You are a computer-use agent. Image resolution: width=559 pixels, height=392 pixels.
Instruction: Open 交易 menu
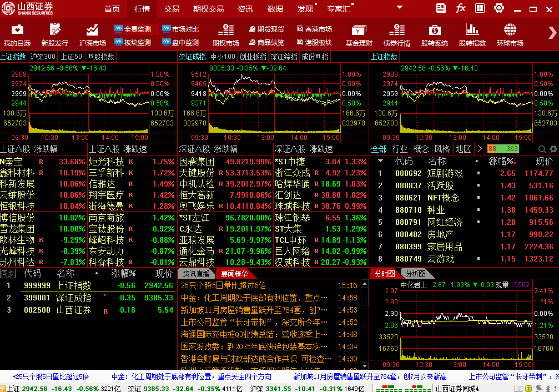coord(172,9)
